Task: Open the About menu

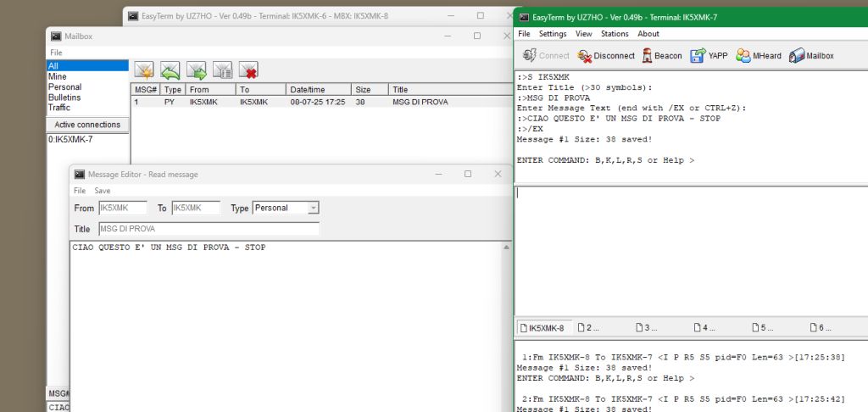Action: pyautogui.click(x=648, y=34)
